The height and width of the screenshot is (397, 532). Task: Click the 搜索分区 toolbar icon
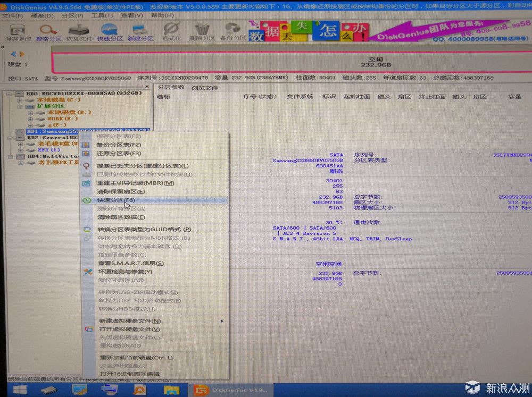48,32
